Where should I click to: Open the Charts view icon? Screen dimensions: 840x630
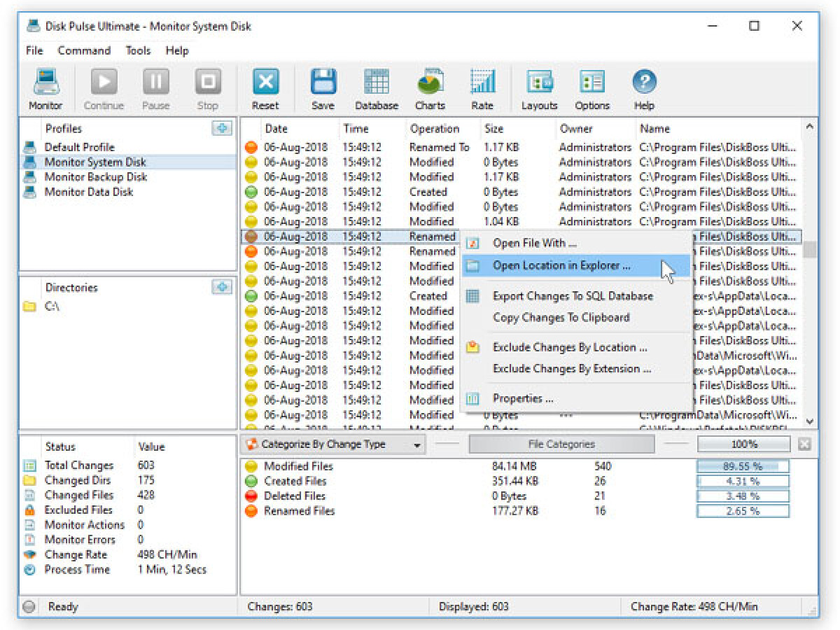[429, 87]
